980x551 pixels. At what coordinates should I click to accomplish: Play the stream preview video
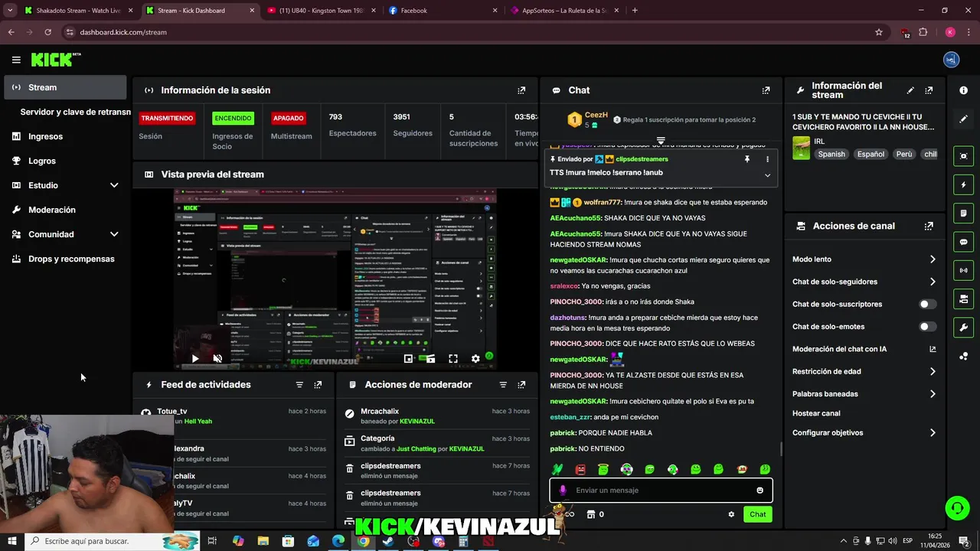click(x=195, y=358)
